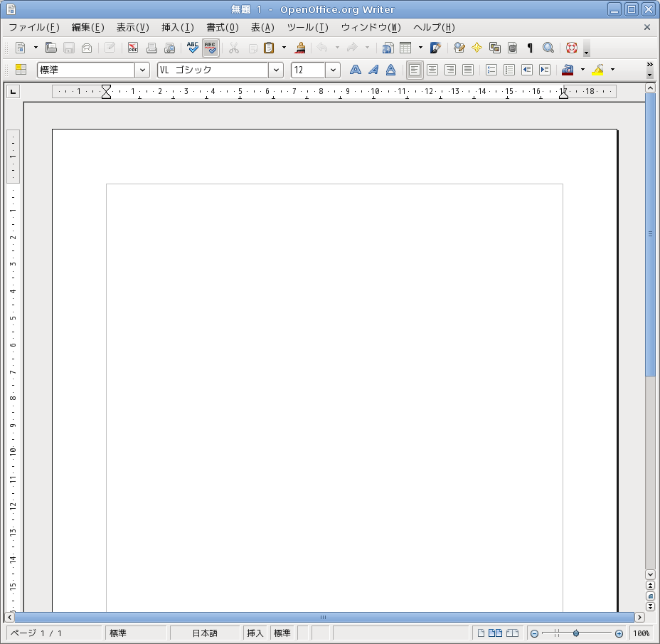This screenshot has height=644, width=660.
Task: Open the VL ゴシック font name dropdown
Action: tap(276, 70)
